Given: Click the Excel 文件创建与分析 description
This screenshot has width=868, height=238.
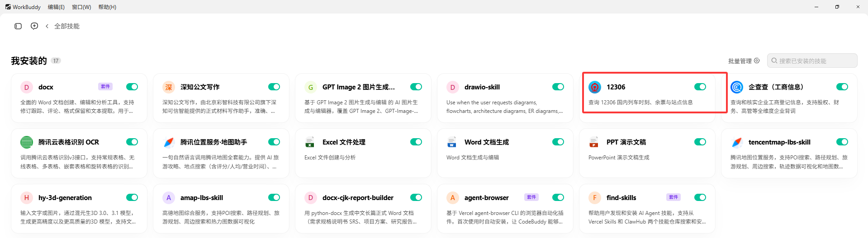Looking at the screenshot, I should [330, 158].
